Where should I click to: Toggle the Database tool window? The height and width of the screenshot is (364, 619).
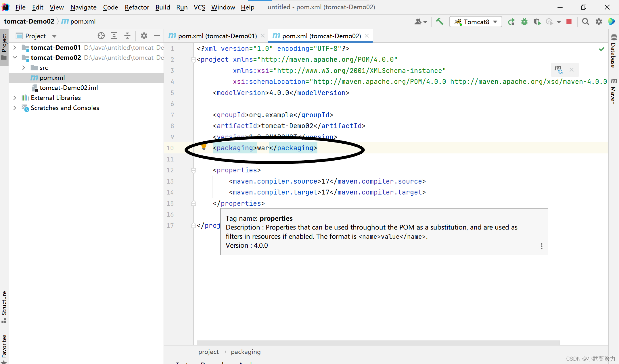pyautogui.click(x=614, y=52)
